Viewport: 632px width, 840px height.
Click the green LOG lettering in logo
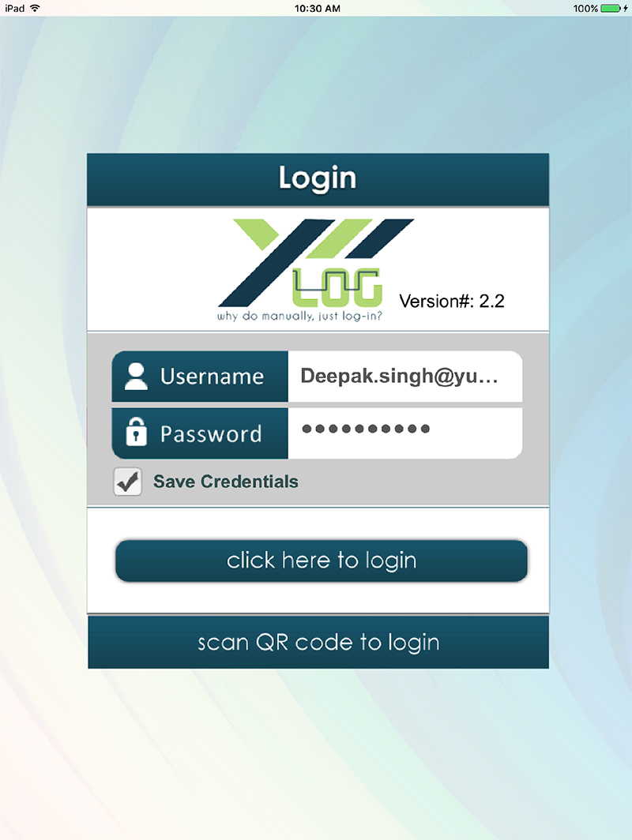tap(337, 287)
